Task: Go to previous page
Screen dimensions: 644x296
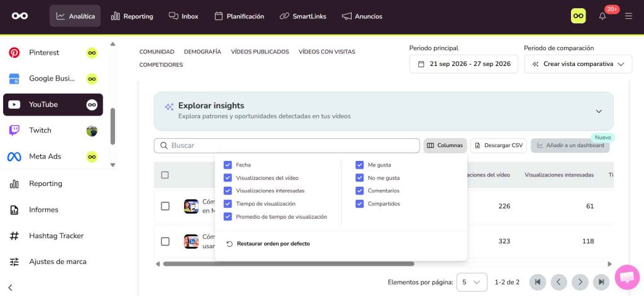Action: [x=558, y=282]
